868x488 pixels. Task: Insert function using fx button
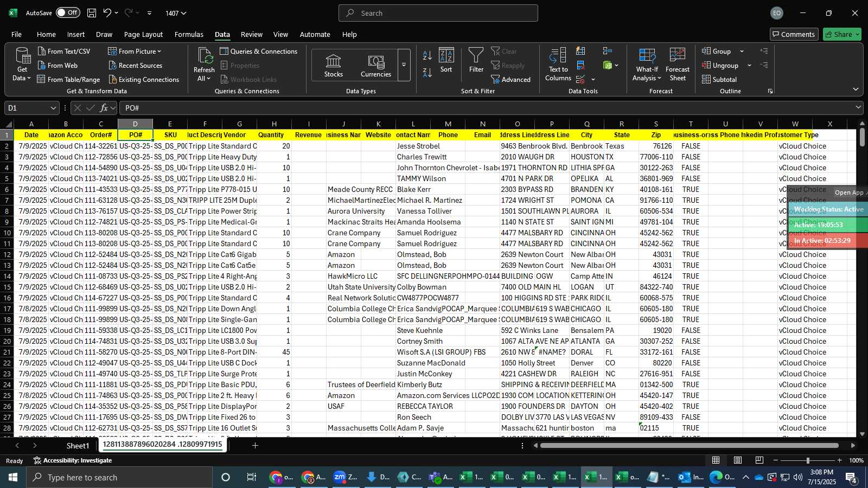(x=104, y=108)
